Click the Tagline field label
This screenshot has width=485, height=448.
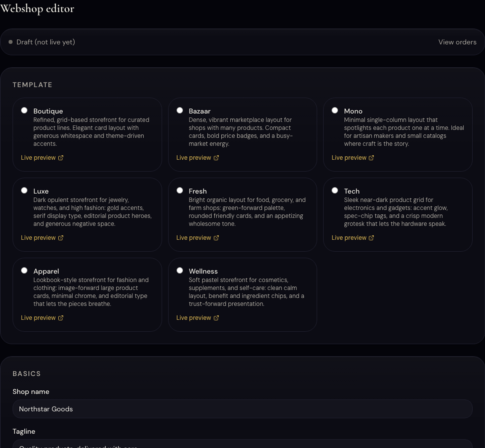(x=24, y=431)
